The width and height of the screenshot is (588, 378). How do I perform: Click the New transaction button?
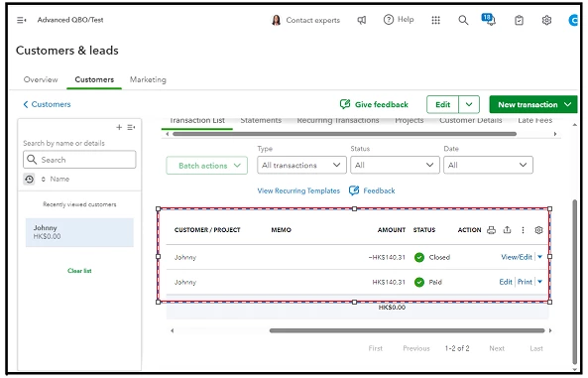tap(533, 104)
